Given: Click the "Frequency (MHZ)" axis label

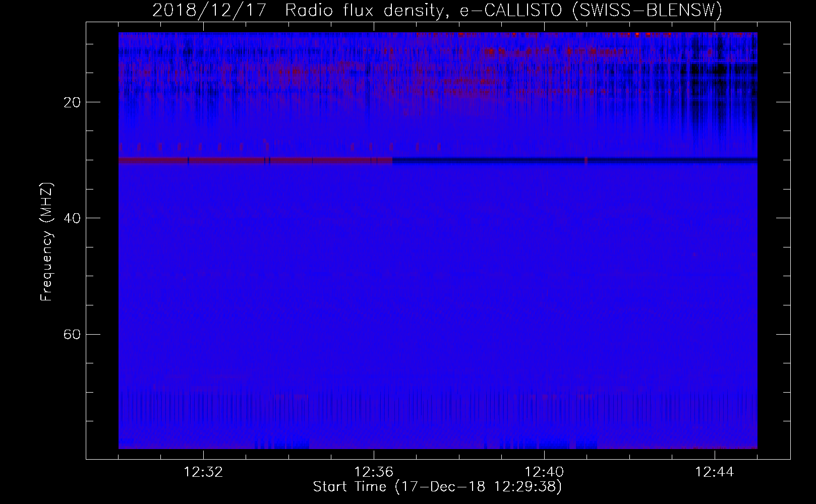Looking at the screenshot, I should (x=46, y=242).
